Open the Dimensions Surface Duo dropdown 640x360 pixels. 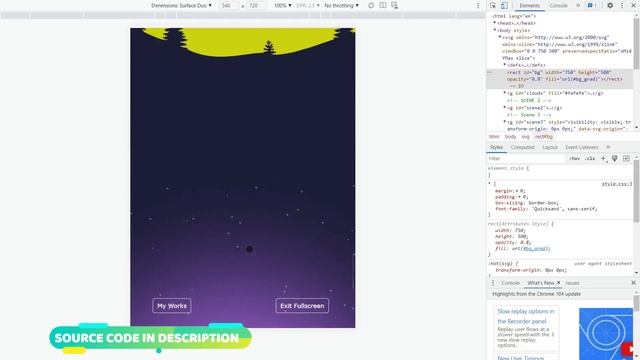point(182,6)
